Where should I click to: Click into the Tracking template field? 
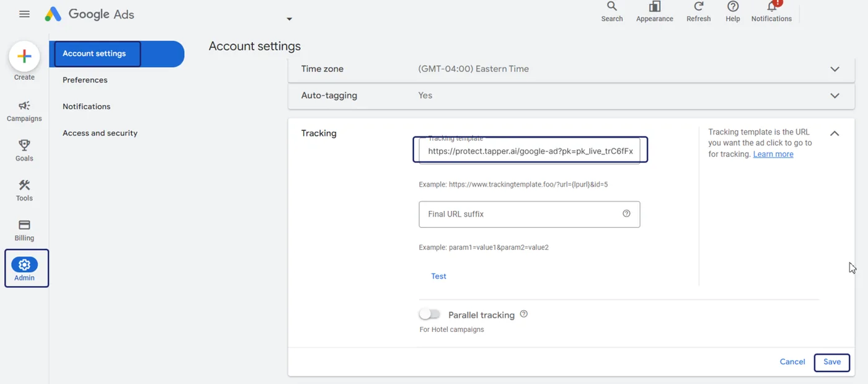point(529,151)
